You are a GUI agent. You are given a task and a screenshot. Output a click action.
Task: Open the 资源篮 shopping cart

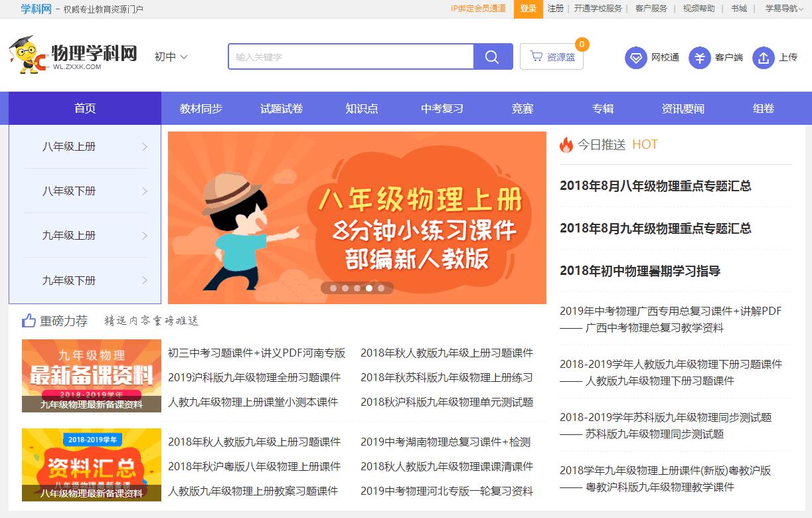click(552, 56)
